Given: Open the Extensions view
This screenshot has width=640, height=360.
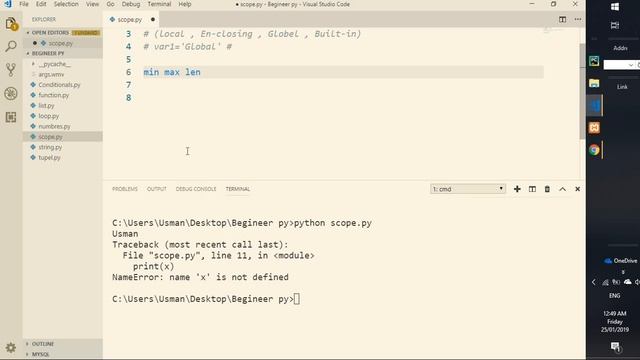Looking at the screenshot, I should 11,117.
